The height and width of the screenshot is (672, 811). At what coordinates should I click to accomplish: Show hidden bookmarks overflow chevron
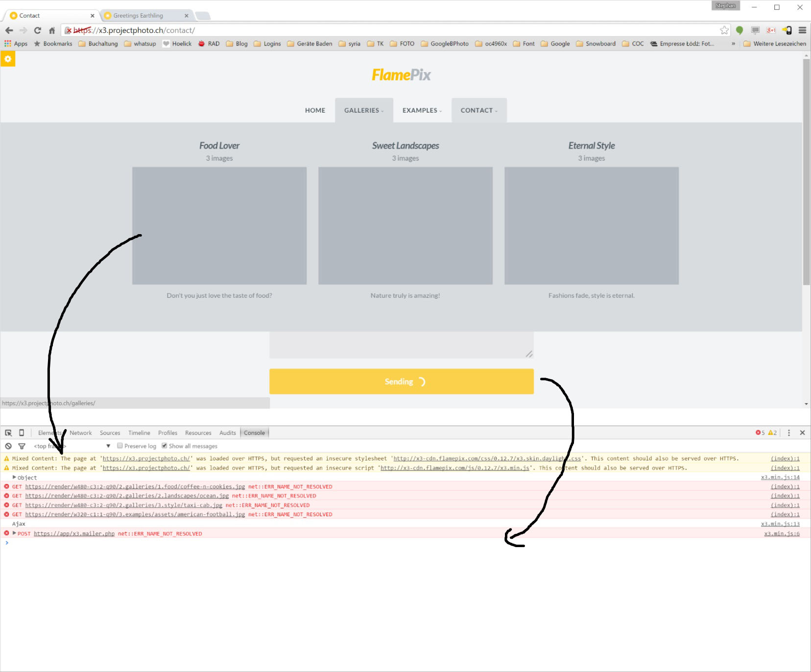point(733,44)
